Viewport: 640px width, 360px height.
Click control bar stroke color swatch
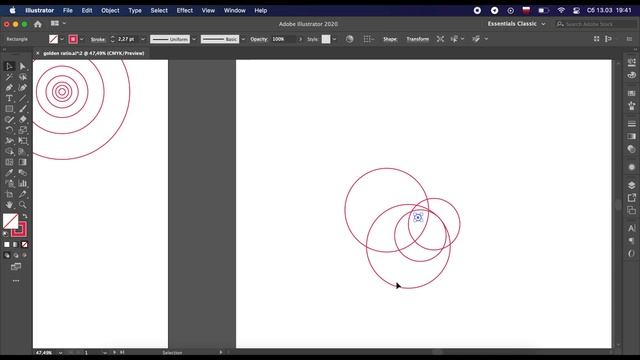click(73, 39)
